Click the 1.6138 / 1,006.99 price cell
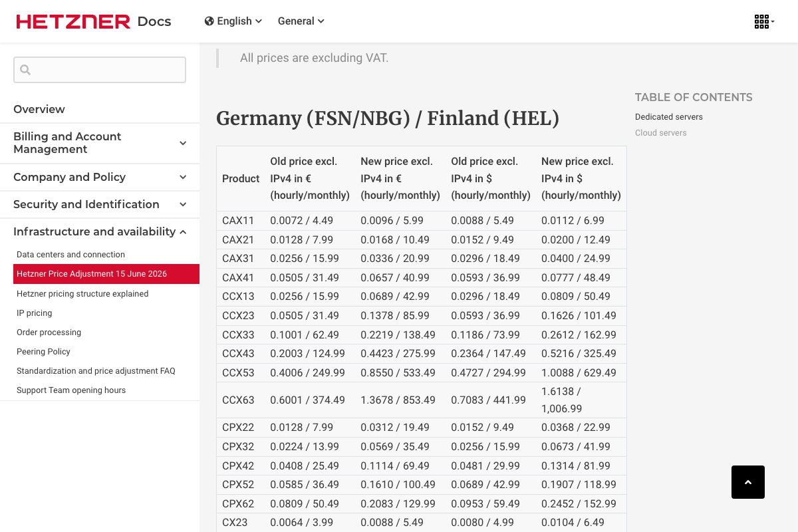Viewport: 798px width, 532px height. (x=581, y=400)
